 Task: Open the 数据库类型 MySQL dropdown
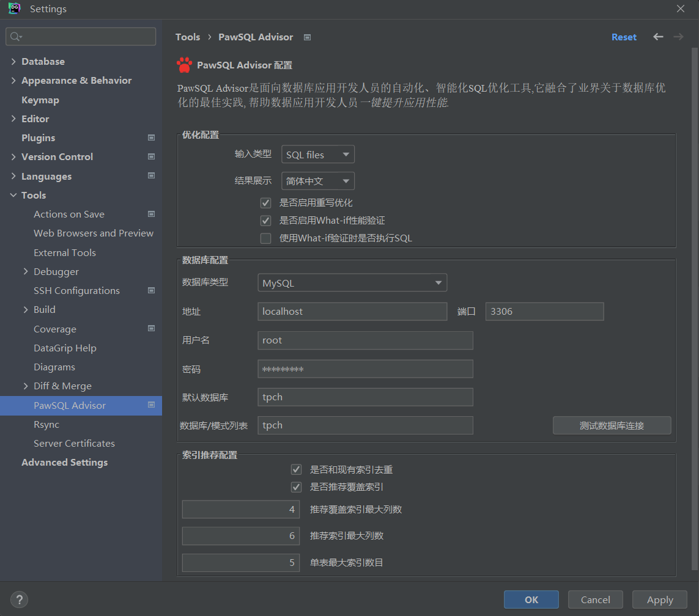click(352, 283)
